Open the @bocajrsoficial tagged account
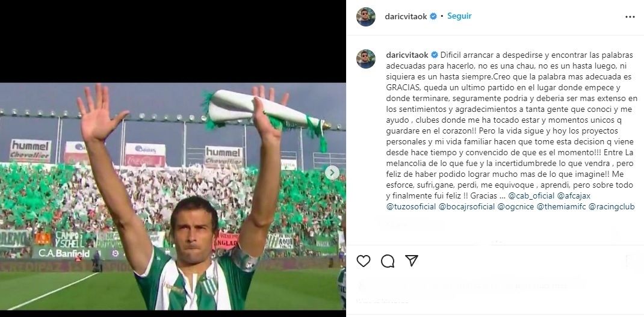The width and height of the screenshot is (644, 317). click(466, 206)
